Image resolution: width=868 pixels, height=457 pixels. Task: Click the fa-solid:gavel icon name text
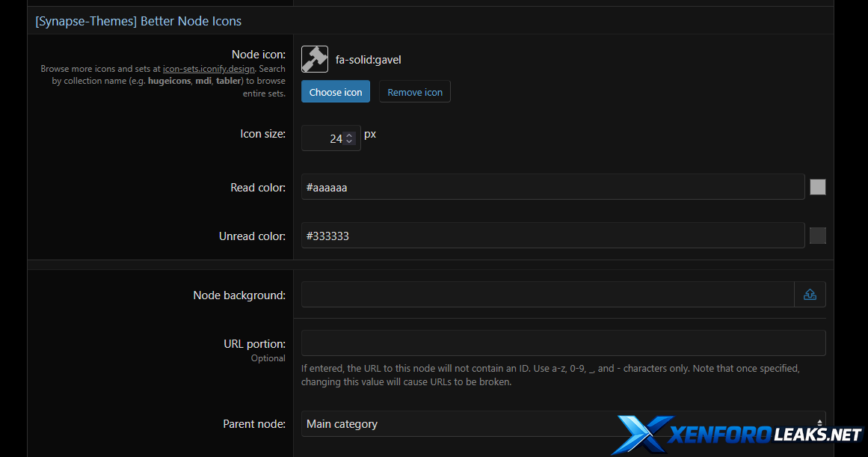[369, 60]
